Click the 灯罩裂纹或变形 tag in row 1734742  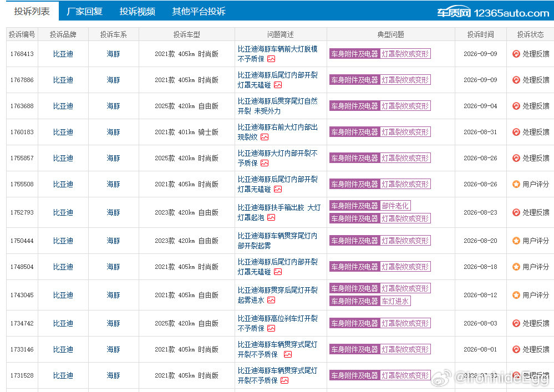tap(405, 323)
